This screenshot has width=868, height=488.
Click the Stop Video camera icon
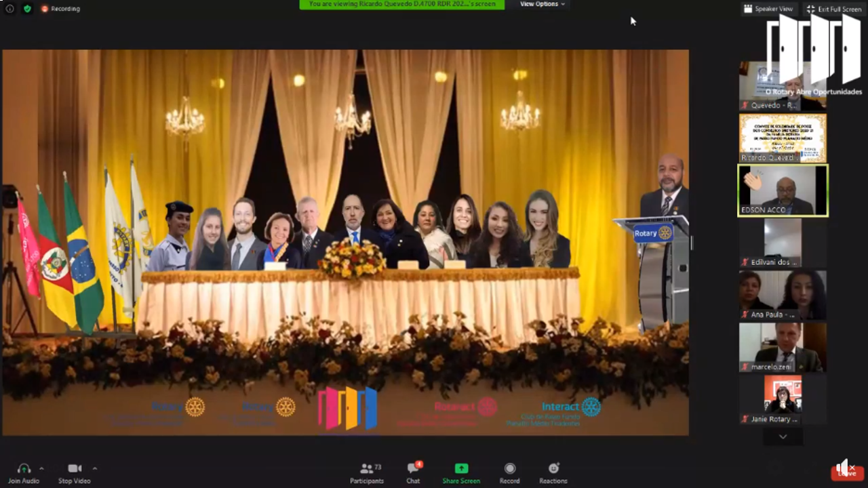[75, 468]
